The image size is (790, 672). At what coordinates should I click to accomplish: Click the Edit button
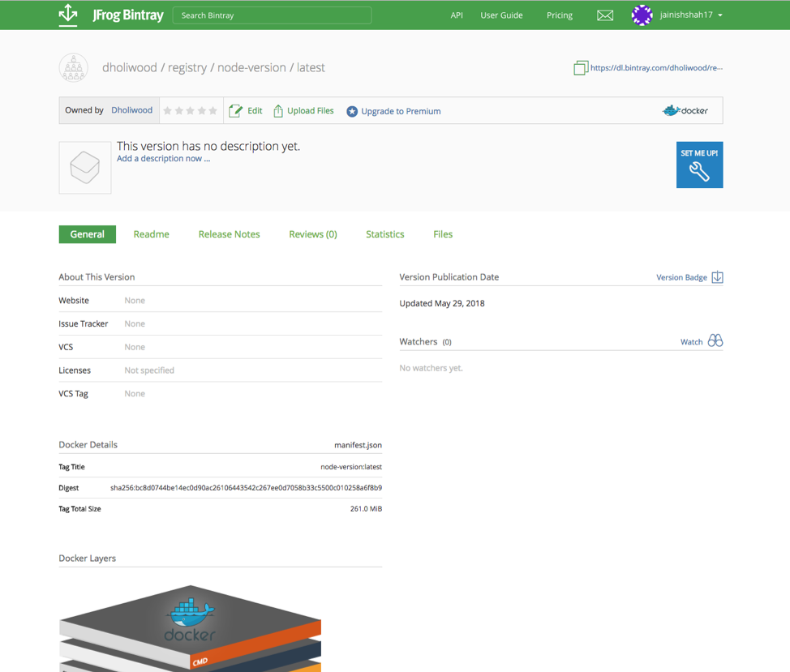click(x=246, y=111)
